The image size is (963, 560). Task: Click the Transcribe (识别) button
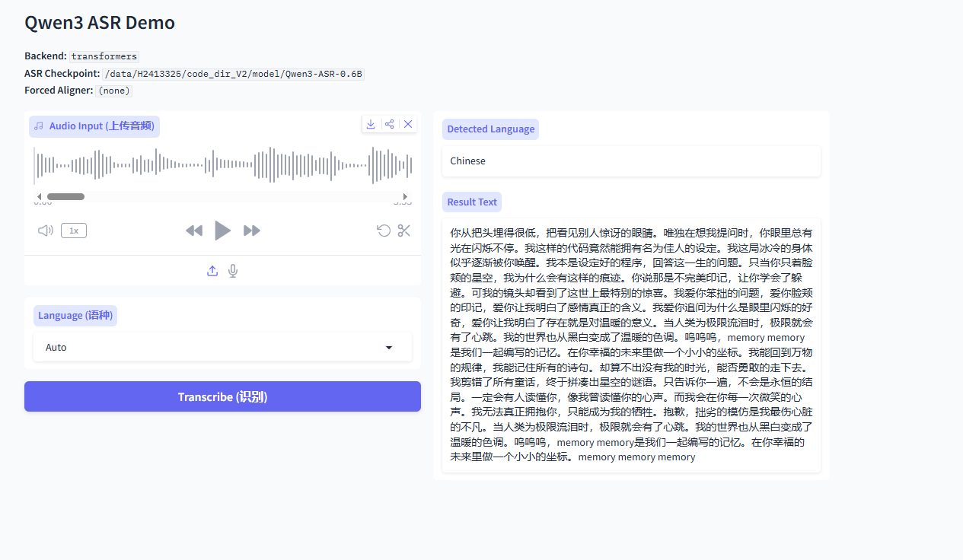[222, 396]
